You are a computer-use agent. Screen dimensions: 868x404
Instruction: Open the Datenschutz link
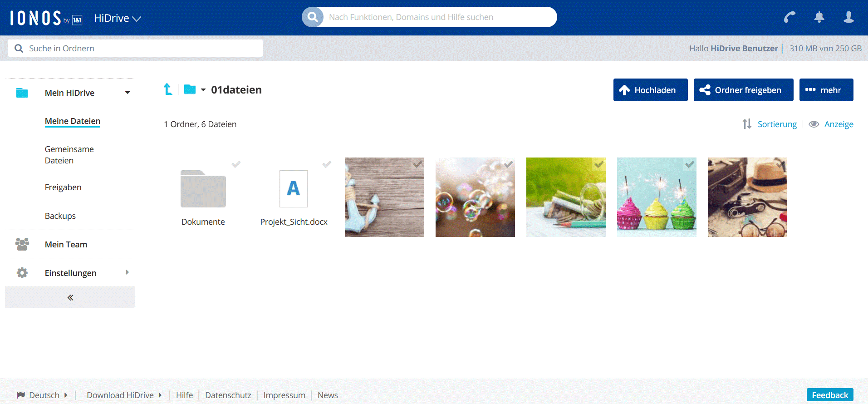click(228, 395)
